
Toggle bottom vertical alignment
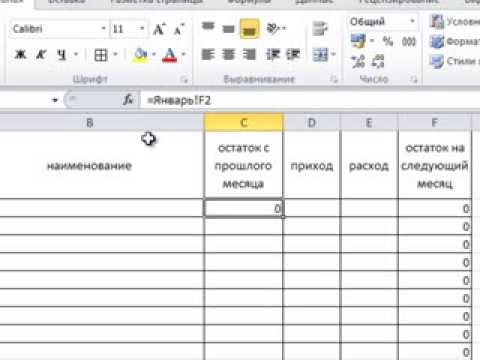pyautogui.click(x=249, y=29)
